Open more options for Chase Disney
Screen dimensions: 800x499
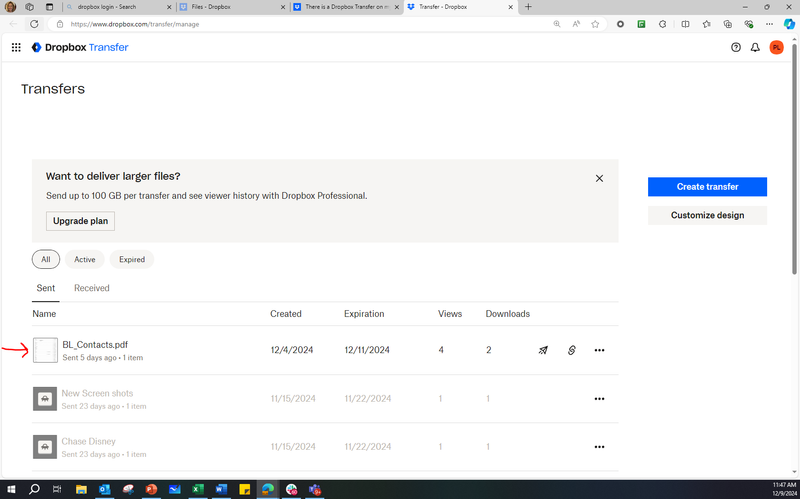click(599, 446)
